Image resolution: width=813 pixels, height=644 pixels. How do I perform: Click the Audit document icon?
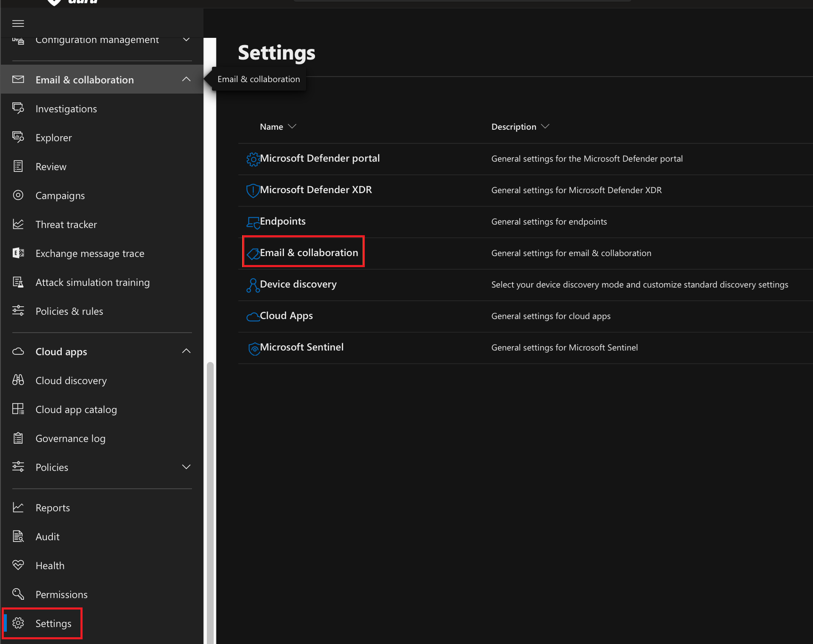pos(18,536)
